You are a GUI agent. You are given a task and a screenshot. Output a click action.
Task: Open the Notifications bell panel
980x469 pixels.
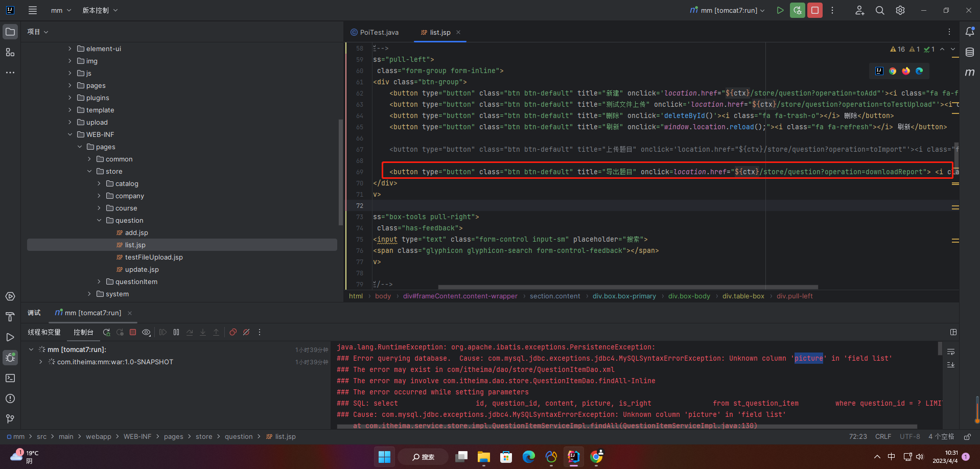(969, 32)
